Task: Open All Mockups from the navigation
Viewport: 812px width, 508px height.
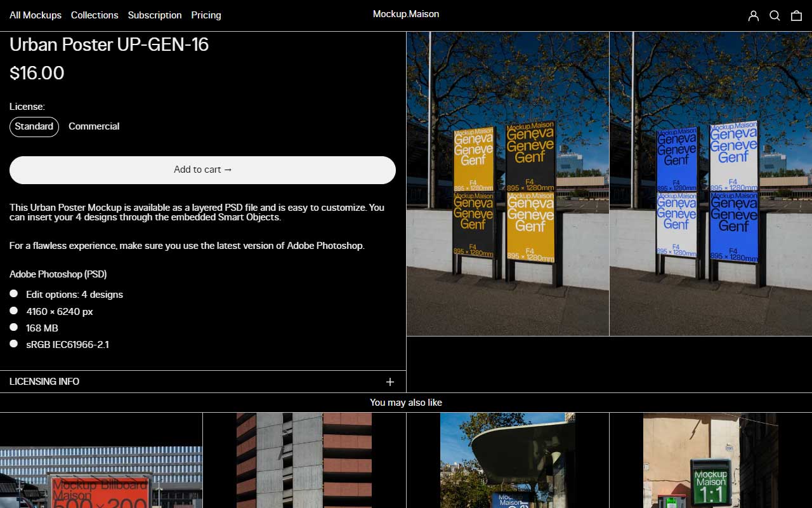Action: tap(36, 15)
